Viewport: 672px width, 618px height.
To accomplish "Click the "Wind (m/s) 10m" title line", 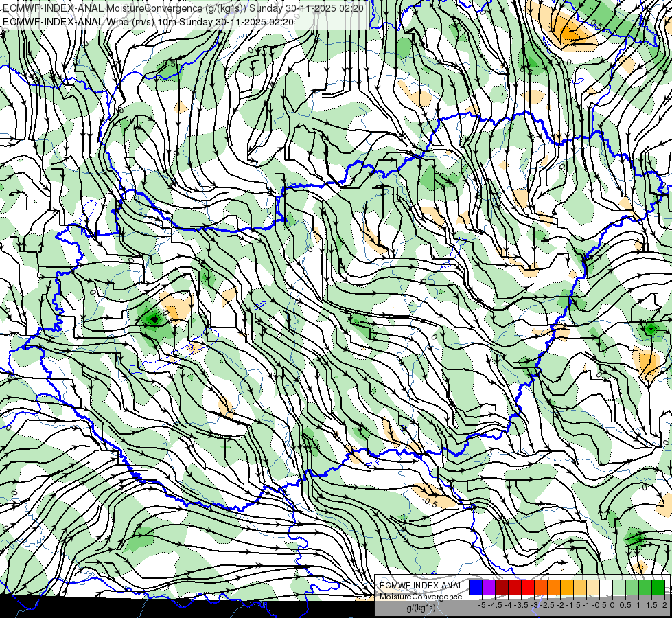I will (148, 21).
